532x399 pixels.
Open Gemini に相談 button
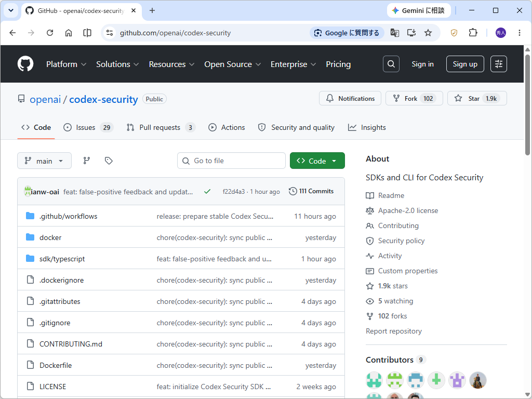418,10
